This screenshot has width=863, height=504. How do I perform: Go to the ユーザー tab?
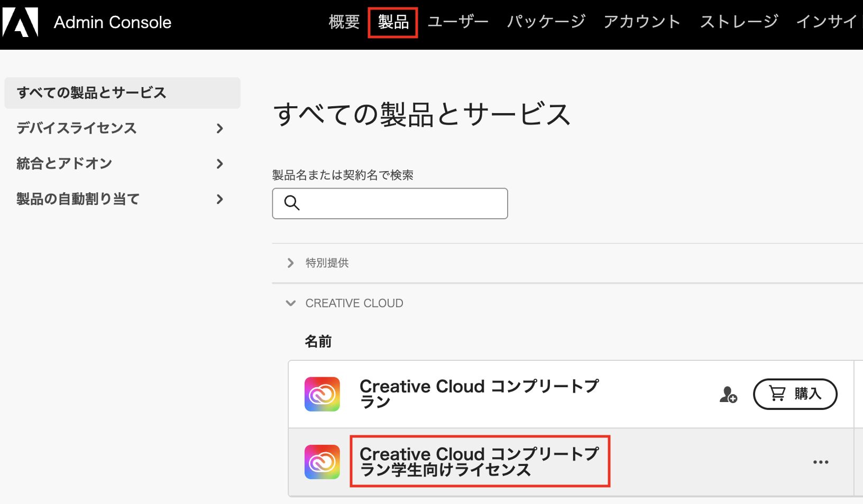458,22
